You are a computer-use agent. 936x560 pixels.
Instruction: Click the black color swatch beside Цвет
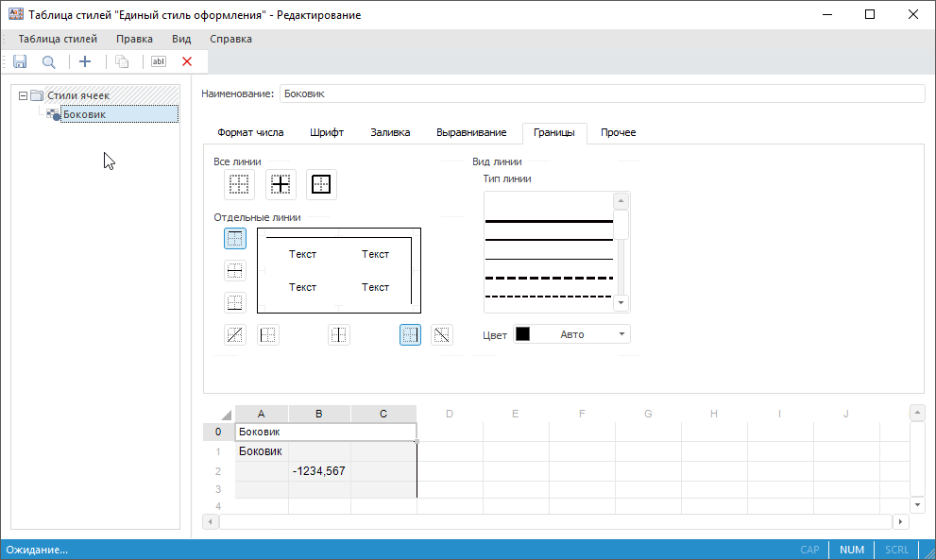(522, 334)
